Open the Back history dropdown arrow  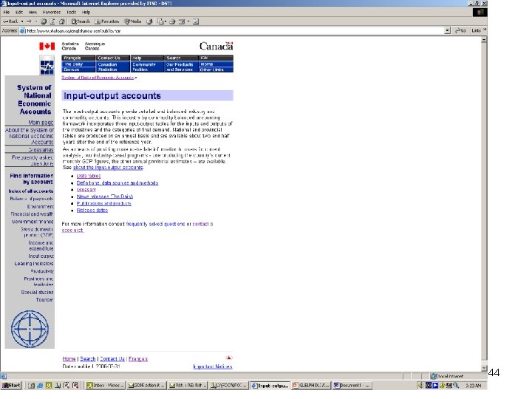click(x=22, y=21)
